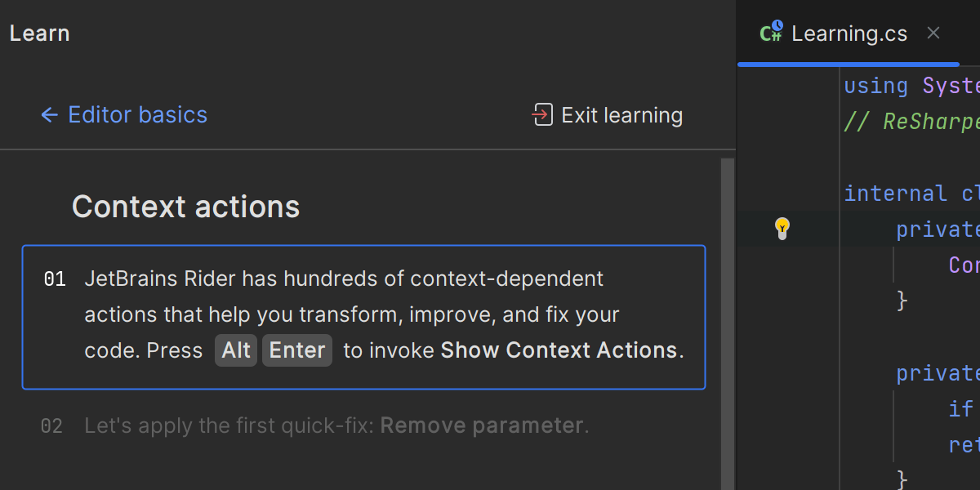Screen dimensions: 980x490
Task: Click the Context actions lesson heading
Action: (x=185, y=207)
